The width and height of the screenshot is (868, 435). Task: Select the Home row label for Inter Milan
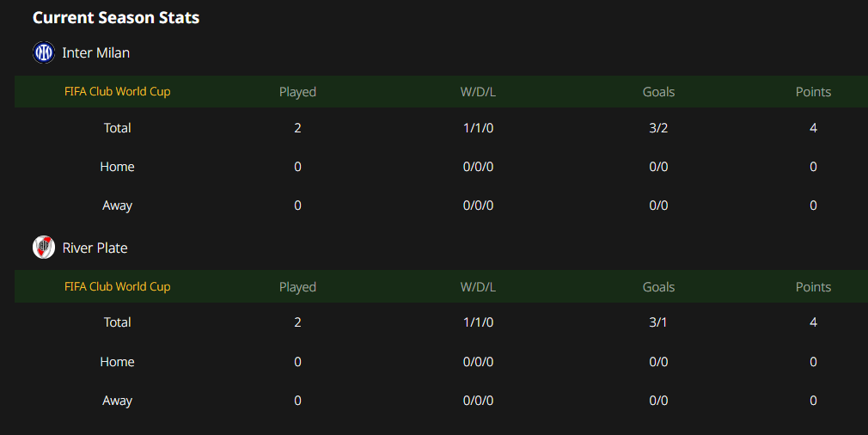pos(118,167)
